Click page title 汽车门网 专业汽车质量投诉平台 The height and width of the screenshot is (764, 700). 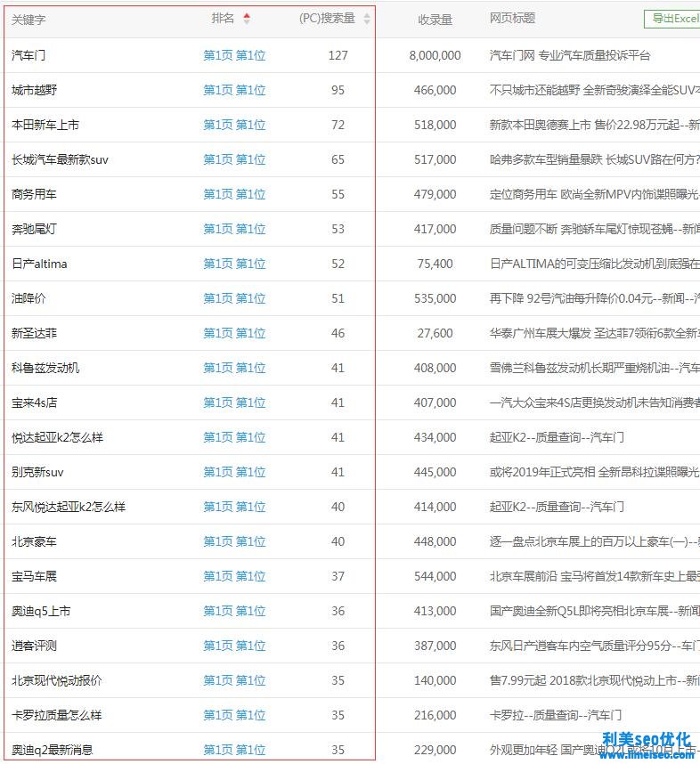570,55
